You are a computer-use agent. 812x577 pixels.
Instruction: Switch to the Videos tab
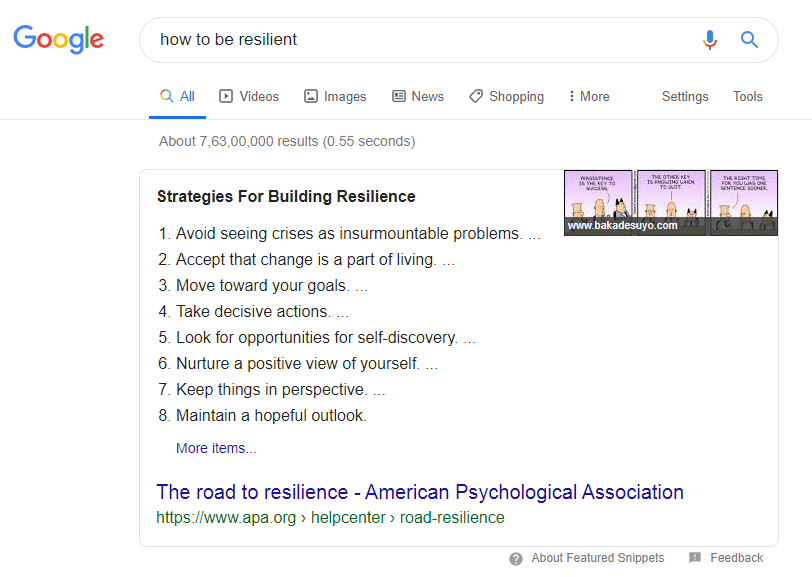[249, 96]
